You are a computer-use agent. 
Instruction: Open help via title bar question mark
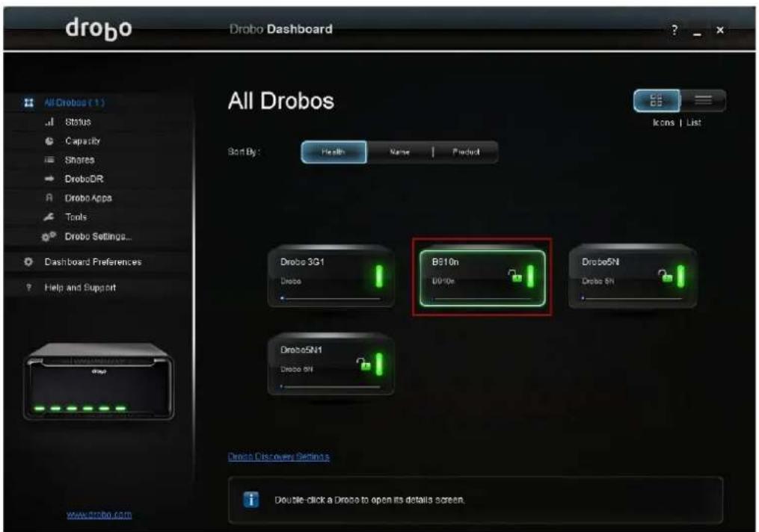coord(675,30)
